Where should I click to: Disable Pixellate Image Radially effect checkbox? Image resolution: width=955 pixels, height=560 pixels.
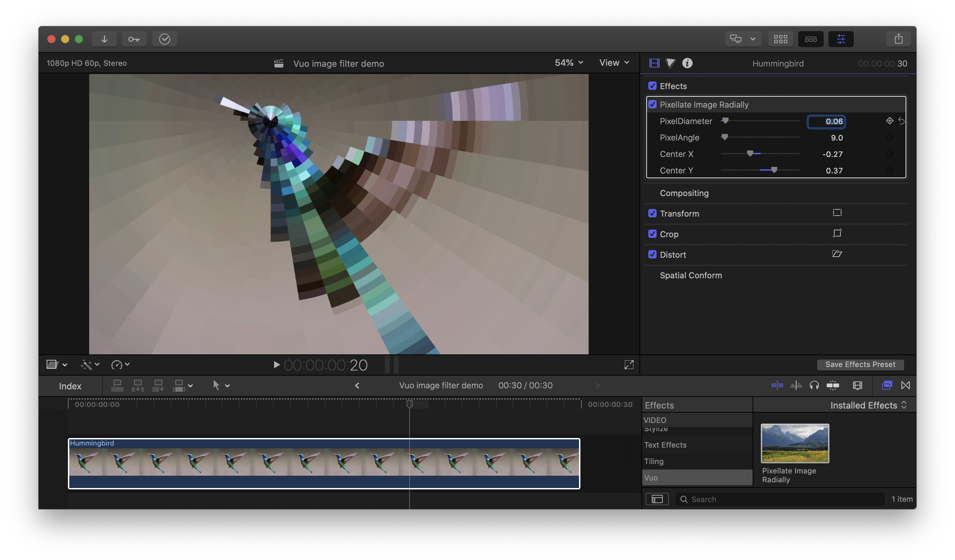click(652, 105)
